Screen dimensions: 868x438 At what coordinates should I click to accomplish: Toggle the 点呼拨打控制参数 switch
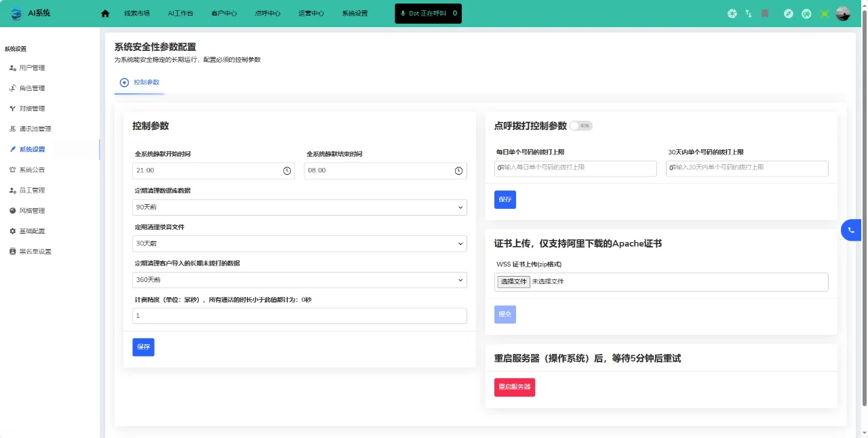pyautogui.click(x=581, y=125)
